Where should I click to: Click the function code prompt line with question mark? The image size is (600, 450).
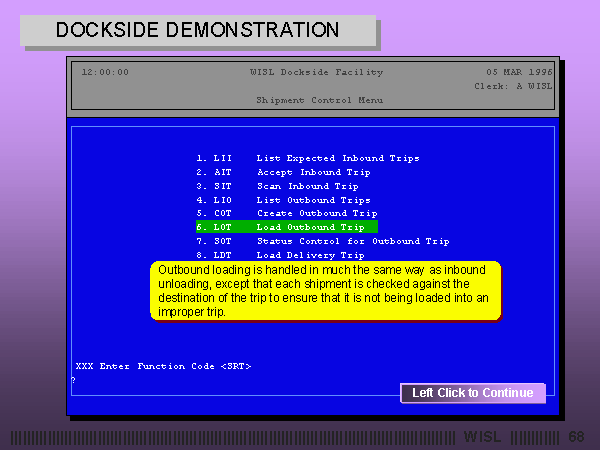coord(73,380)
